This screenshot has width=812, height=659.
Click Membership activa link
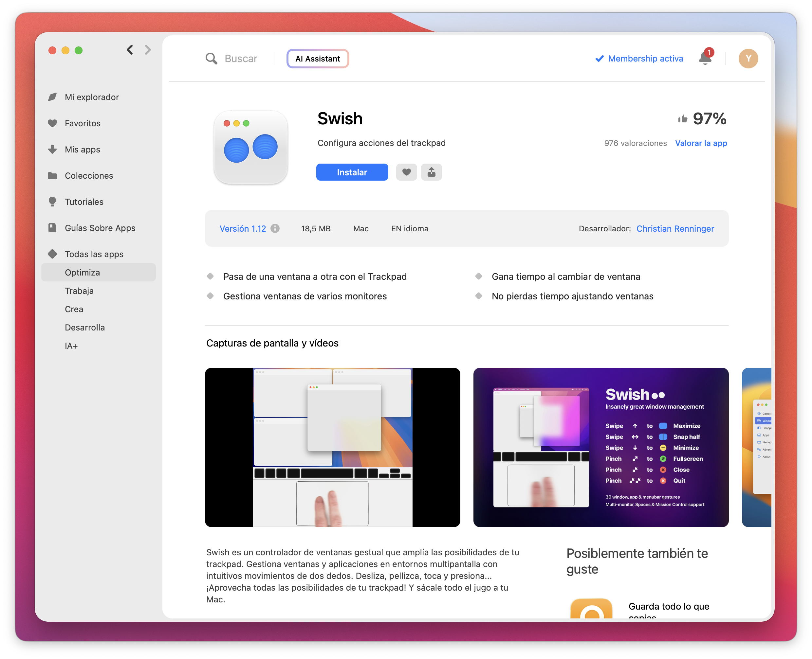tap(645, 59)
